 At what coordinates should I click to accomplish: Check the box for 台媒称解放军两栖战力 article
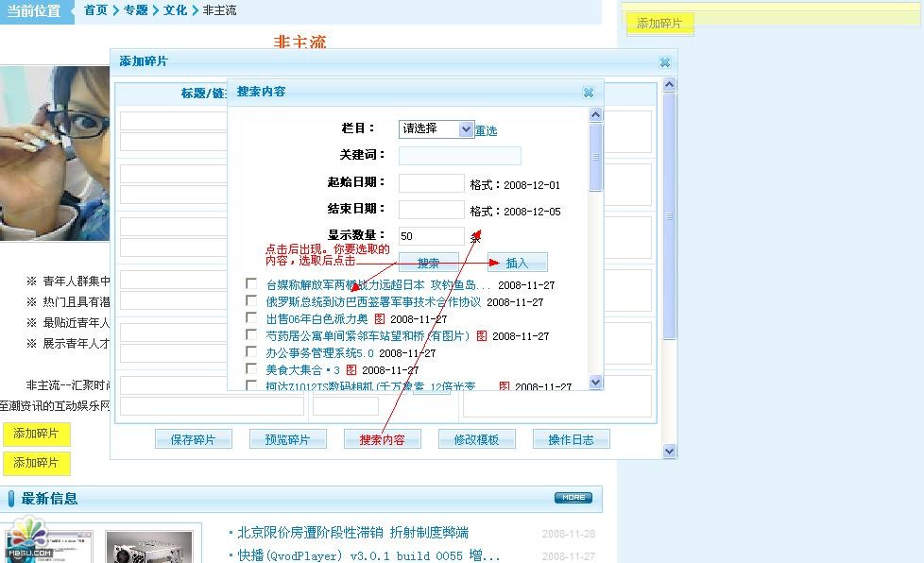click(251, 284)
